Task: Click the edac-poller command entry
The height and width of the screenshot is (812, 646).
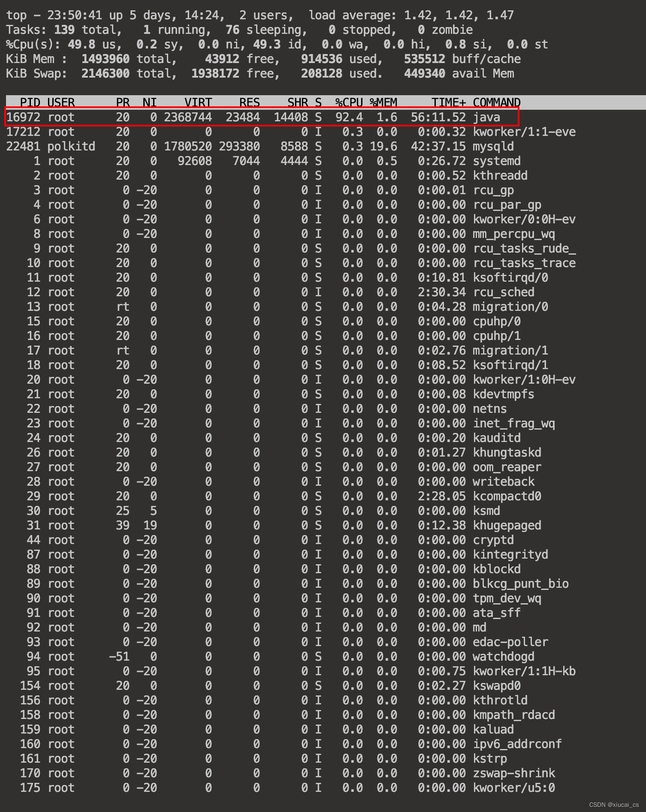Action: 510,642
